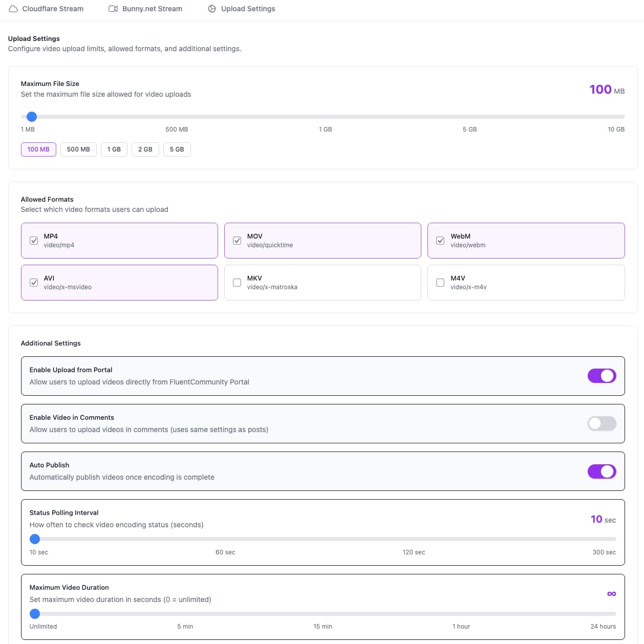
Task: Uncheck the MOV quicktime format
Action: click(237, 241)
